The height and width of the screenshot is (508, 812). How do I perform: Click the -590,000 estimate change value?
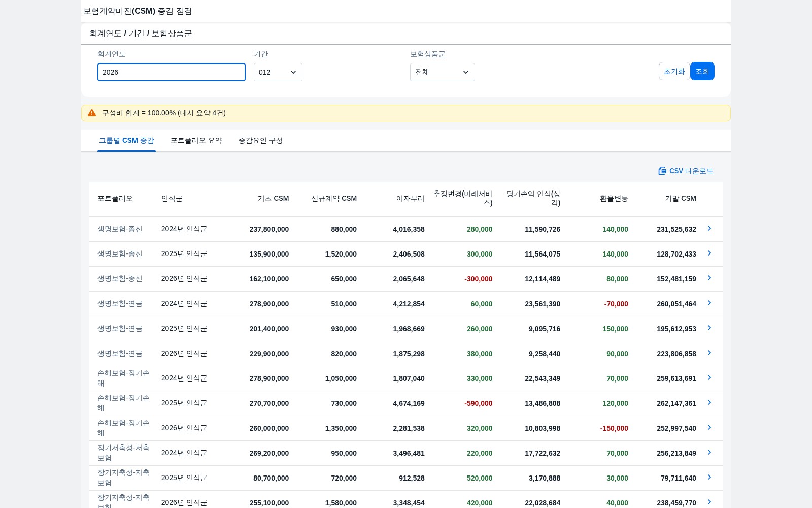(479, 403)
